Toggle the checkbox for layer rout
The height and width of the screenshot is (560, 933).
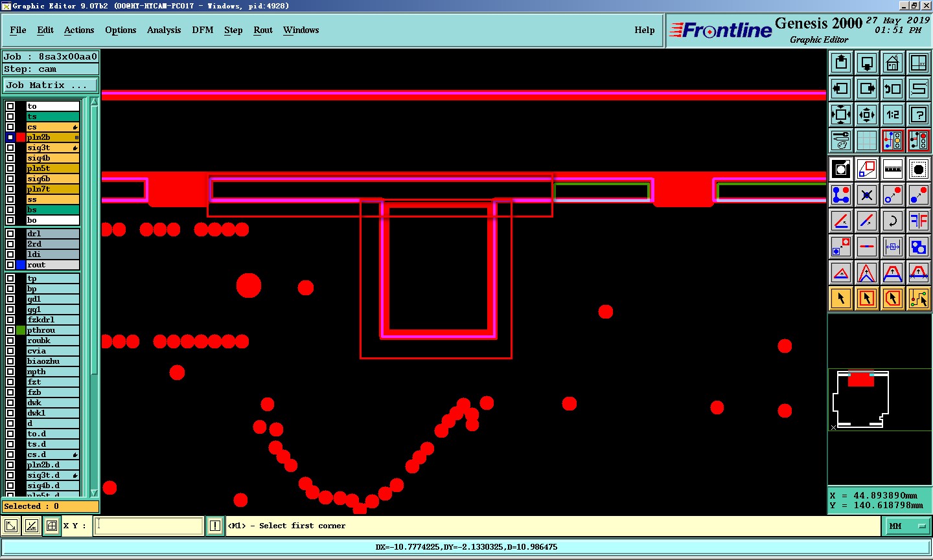[x=10, y=265]
